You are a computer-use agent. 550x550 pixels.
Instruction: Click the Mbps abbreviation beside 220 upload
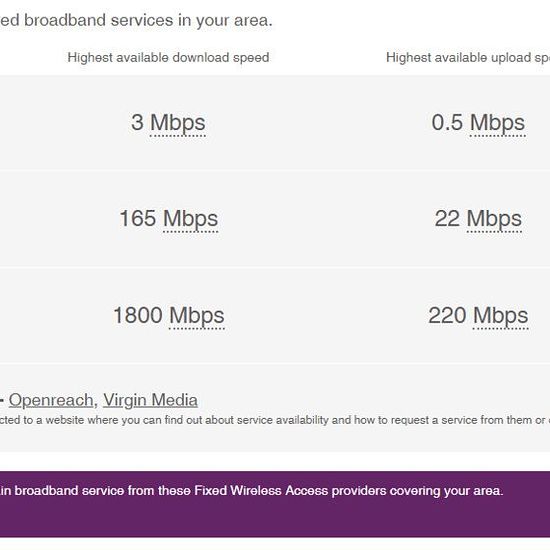[x=501, y=316]
